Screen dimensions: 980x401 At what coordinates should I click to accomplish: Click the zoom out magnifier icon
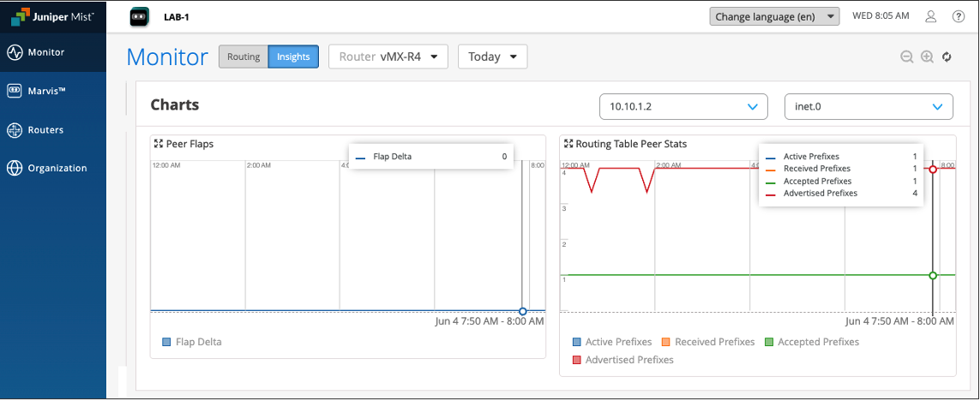click(x=906, y=57)
